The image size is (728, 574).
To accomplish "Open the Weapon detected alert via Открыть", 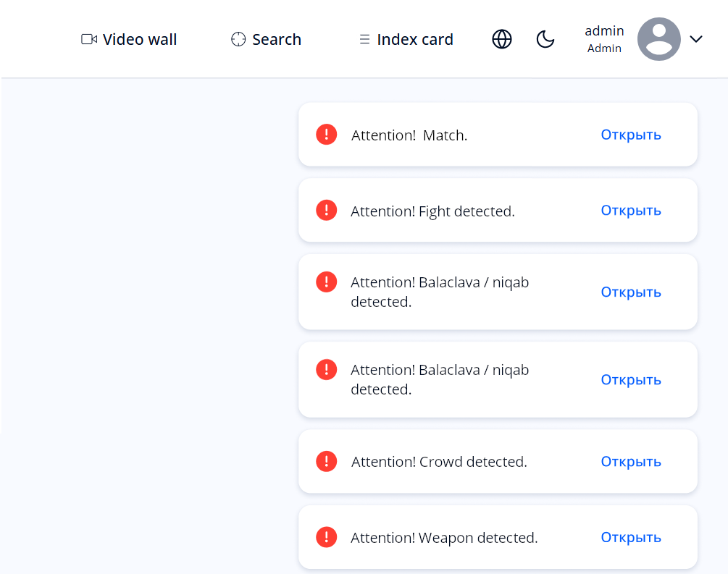I will pos(630,537).
